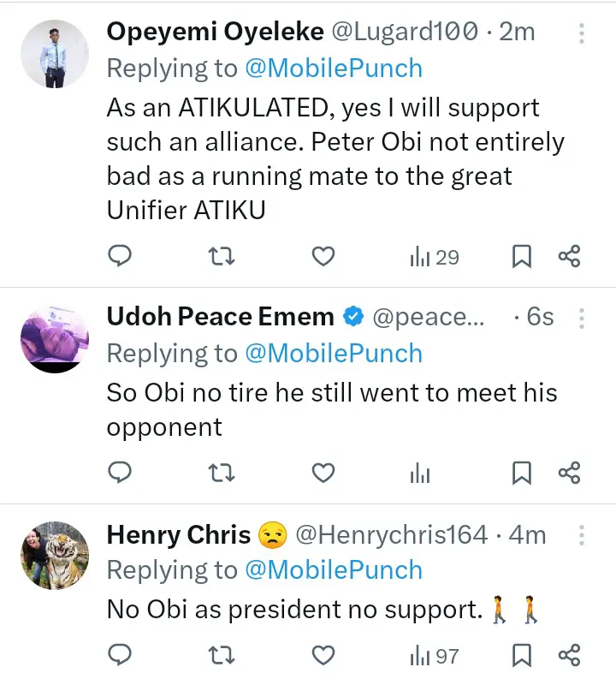The image size is (616, 685).
Task: Share Opeyemi Oyeleke's tweet
Action: [x=569, y=255]
